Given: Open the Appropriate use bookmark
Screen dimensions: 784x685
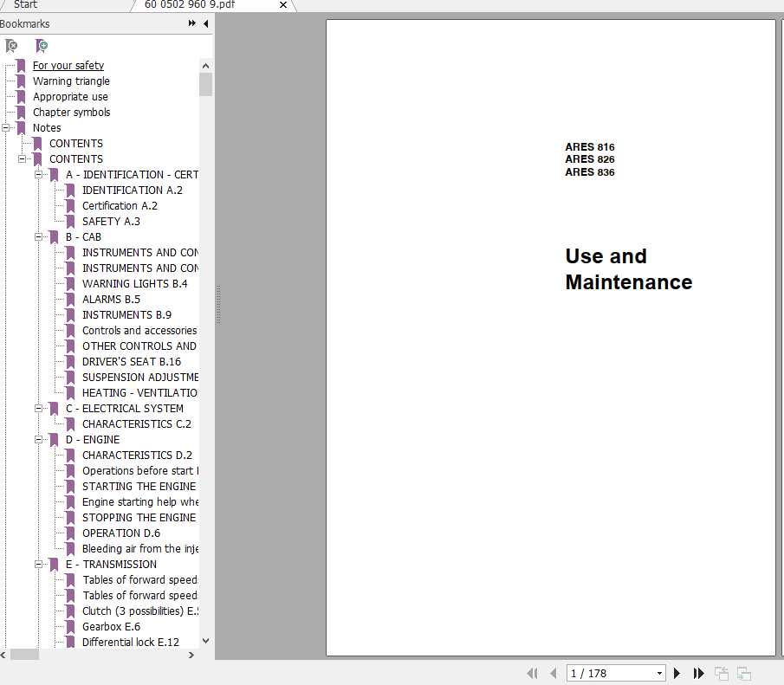Looking at the screenshot, I should click(70, 96).
